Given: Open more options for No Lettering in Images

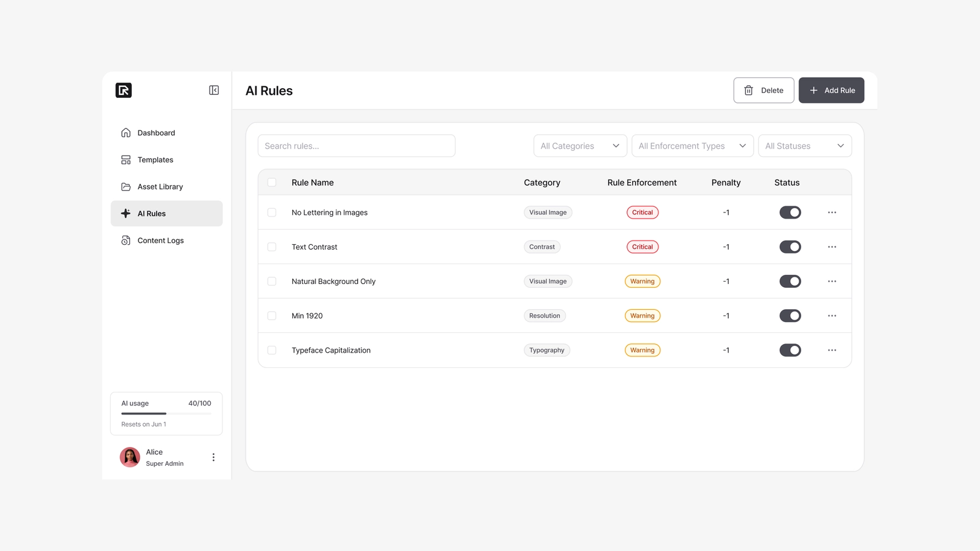Looking at the screenshot, I should click(x=832, y=212).
